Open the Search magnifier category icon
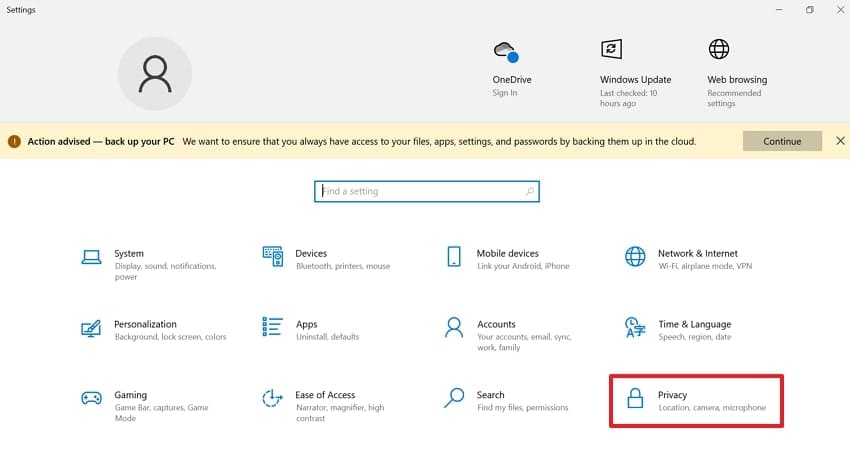Viewport: 850px width, 452px height. (x=454, y=398)
